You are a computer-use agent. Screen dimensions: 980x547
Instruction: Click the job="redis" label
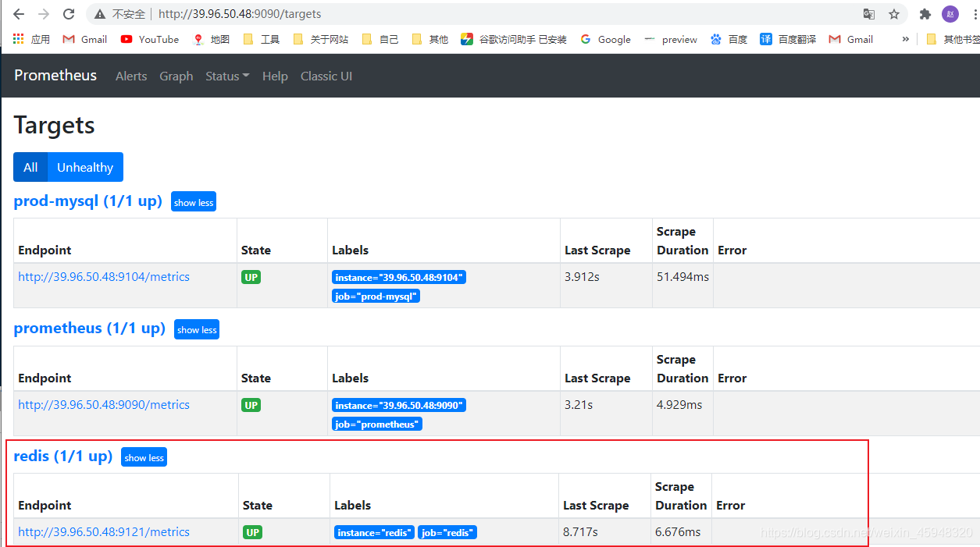coord(447,532)
